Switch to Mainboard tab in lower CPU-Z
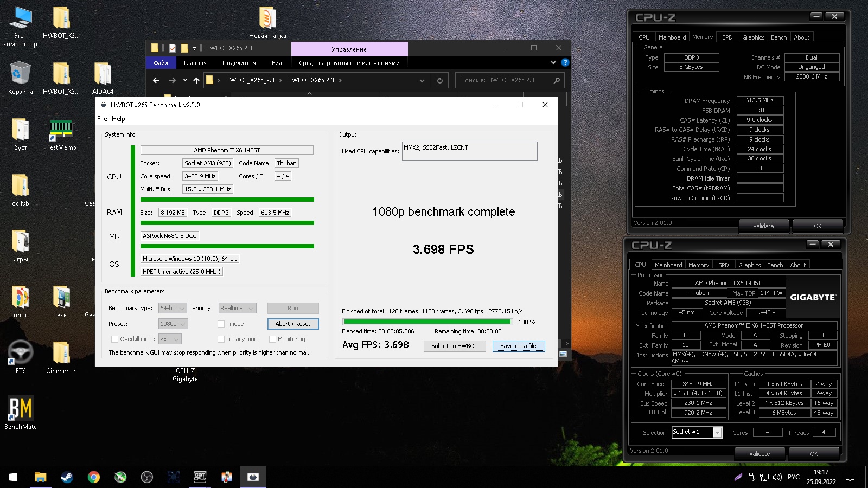The width and height of the screenshot is (868, 488). point(668,265)
